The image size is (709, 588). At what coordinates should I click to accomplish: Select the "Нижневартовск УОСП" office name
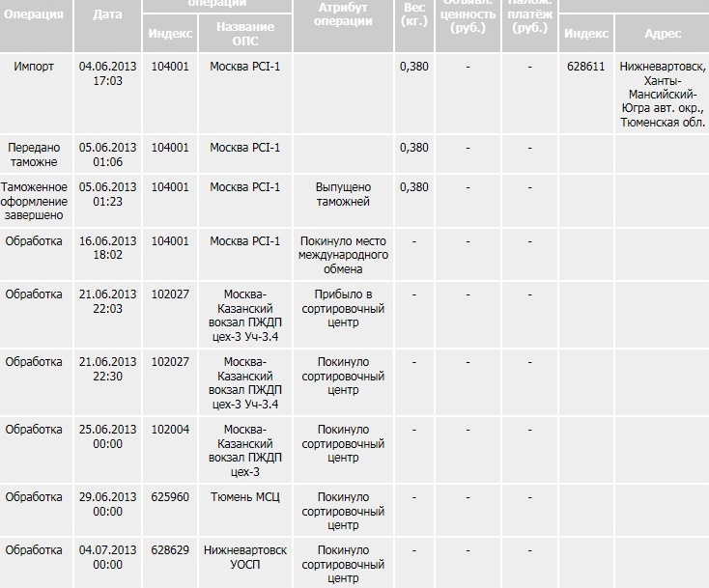click(244, 556)
